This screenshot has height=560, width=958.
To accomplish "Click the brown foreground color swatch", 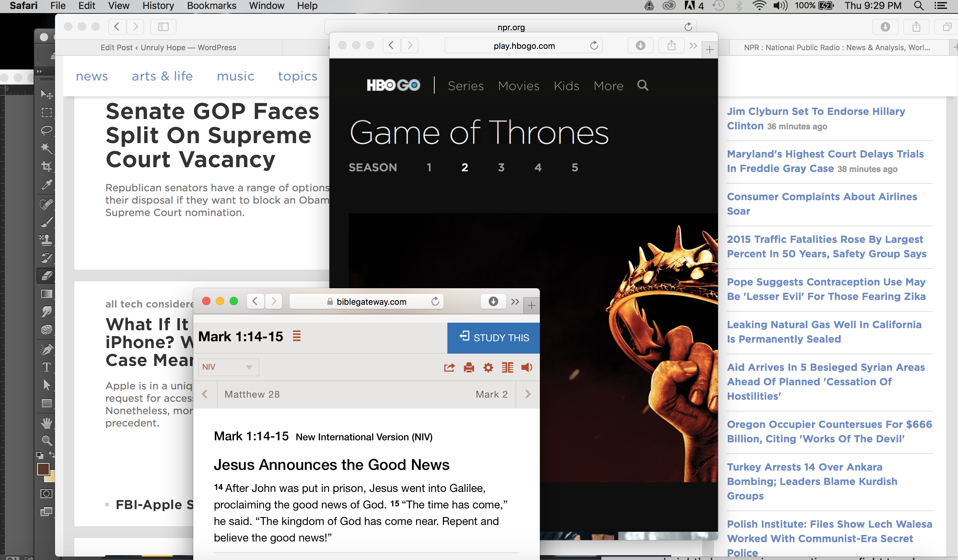I will point(43,469).
